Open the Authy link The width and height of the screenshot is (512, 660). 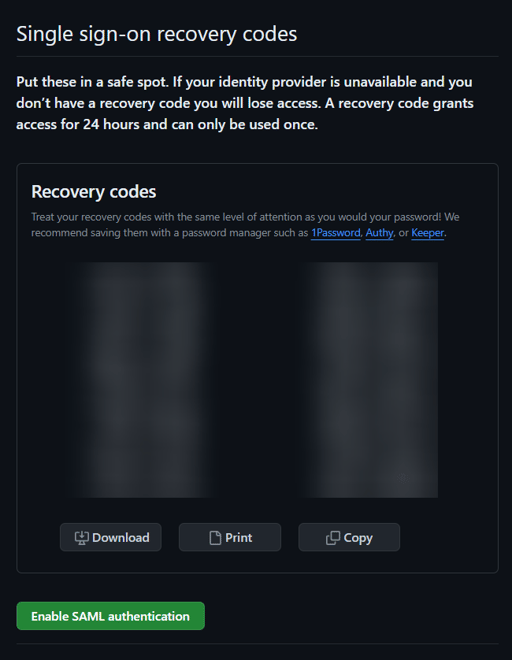379,233
